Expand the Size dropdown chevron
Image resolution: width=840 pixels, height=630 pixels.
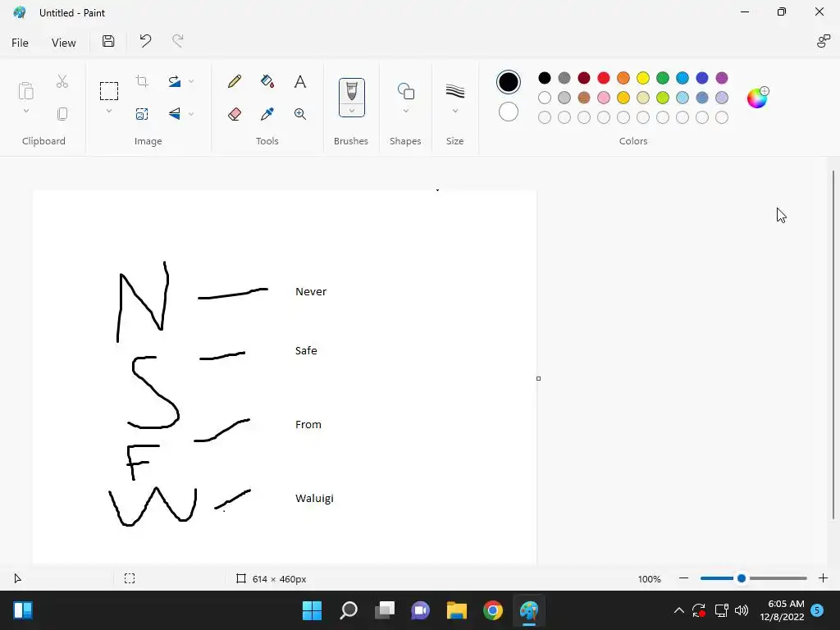point(454,111)
